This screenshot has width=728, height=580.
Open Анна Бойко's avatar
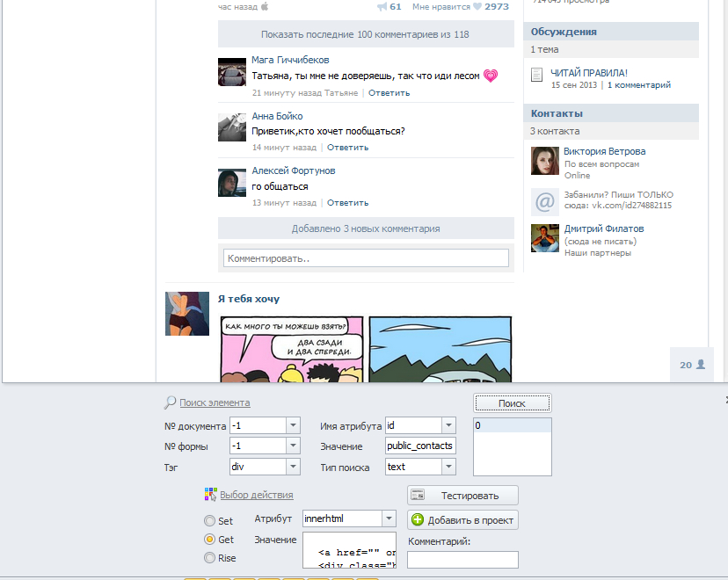[232, 127]
